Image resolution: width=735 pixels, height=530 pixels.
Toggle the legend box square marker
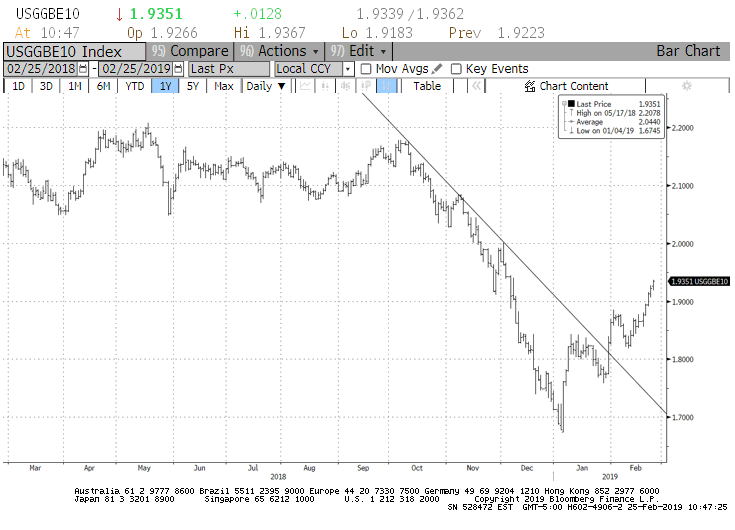click(569, 103)
